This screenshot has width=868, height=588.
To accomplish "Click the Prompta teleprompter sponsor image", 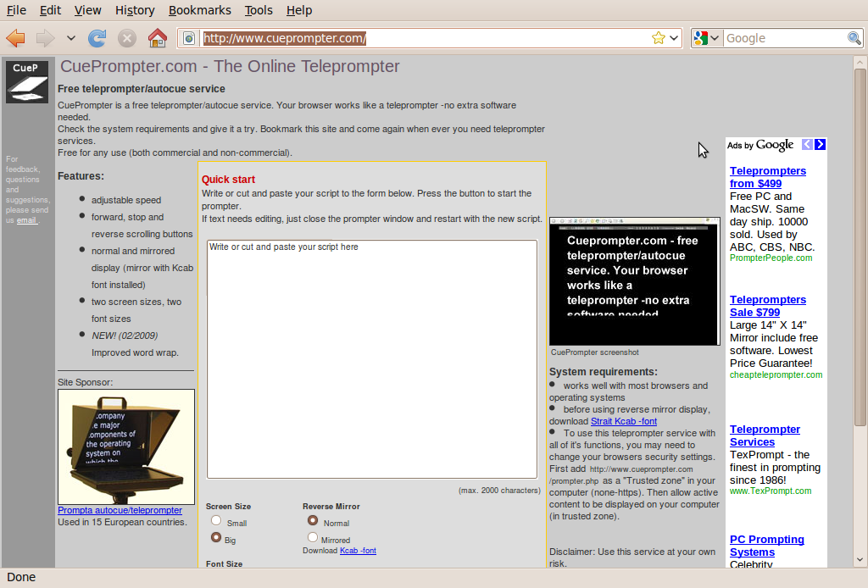I will [x=126, y=447].
